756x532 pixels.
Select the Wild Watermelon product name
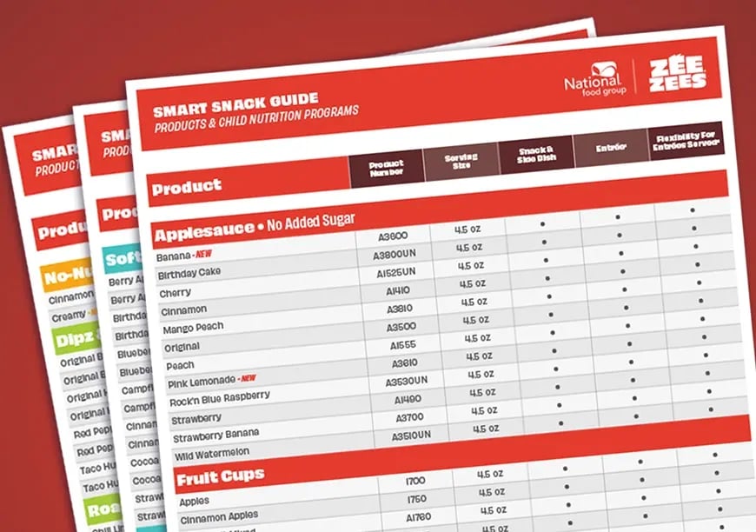212,454
